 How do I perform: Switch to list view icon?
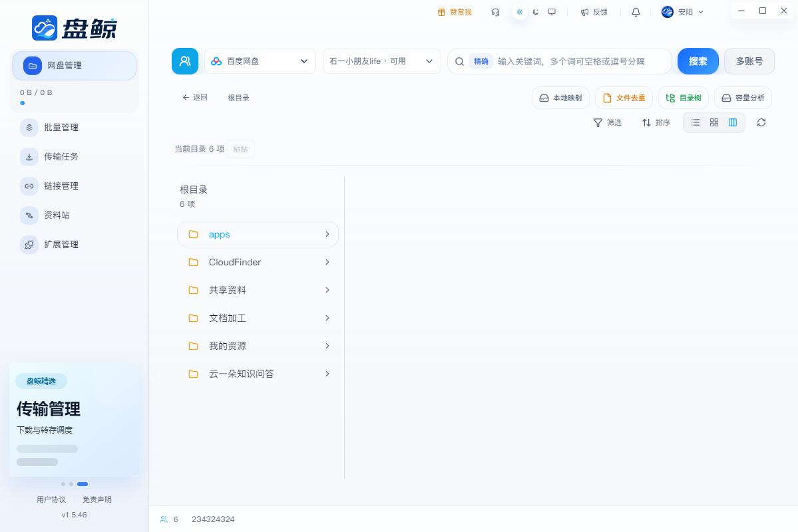point(696,122)
